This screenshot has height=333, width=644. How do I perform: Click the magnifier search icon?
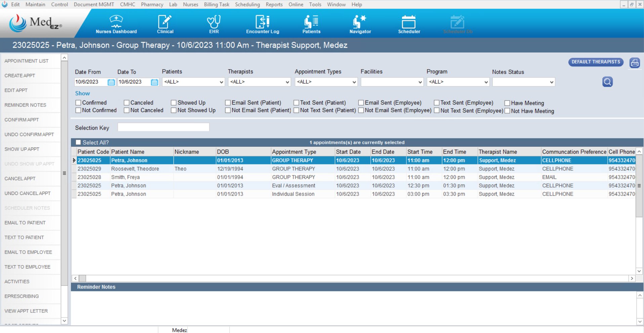[x=607, y=82]
